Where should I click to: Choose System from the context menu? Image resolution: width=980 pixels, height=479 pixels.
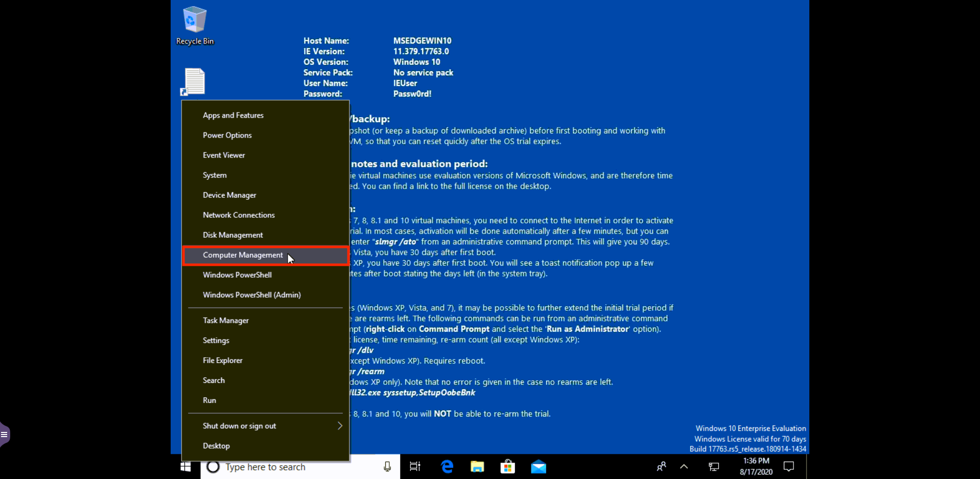click(265, 175)
